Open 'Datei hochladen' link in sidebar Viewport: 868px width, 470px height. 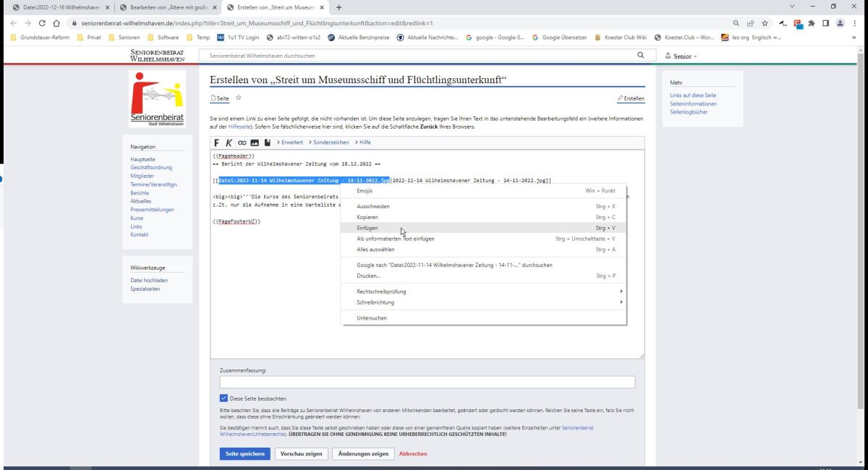149,280
